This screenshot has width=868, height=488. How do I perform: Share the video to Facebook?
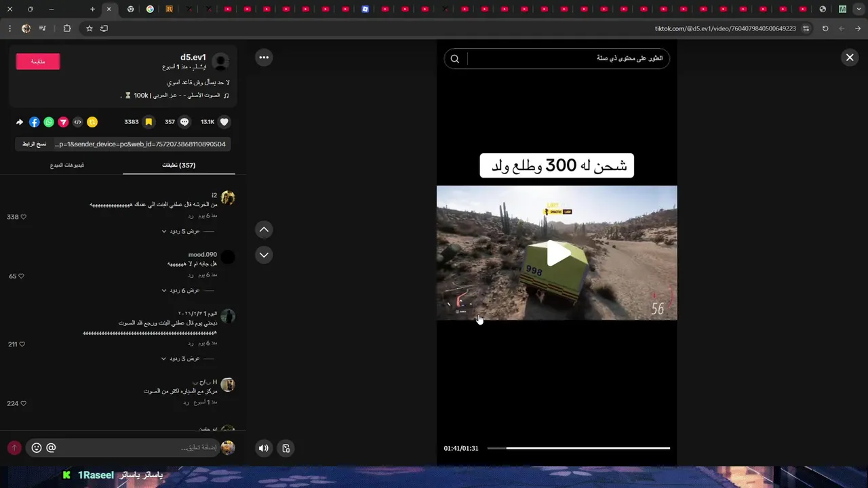(x=34, y=122)
